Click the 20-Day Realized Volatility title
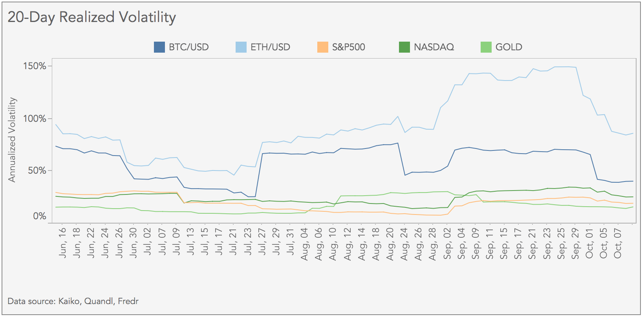 [92, 17]
